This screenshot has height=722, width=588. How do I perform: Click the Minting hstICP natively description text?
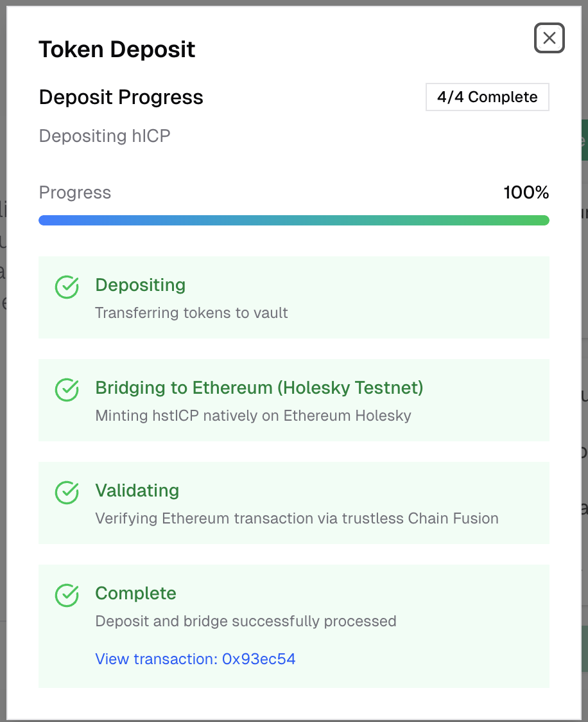253,416
